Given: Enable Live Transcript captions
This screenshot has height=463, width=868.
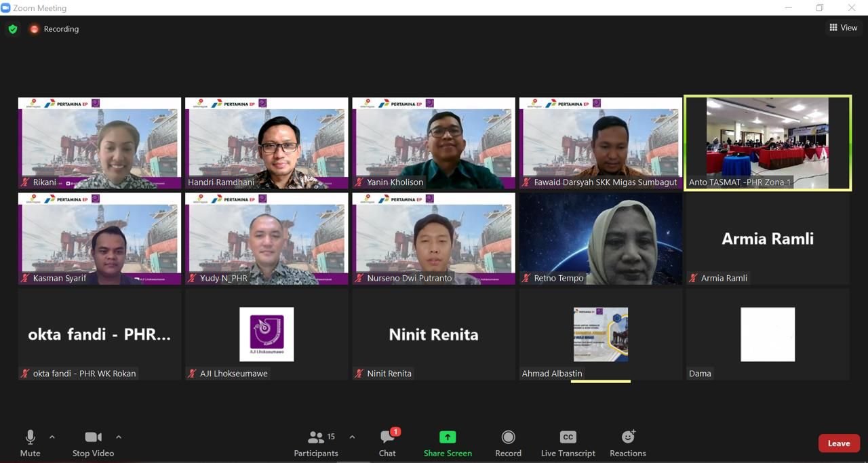Looking at the screenshot, I should (x=568, y=443).
